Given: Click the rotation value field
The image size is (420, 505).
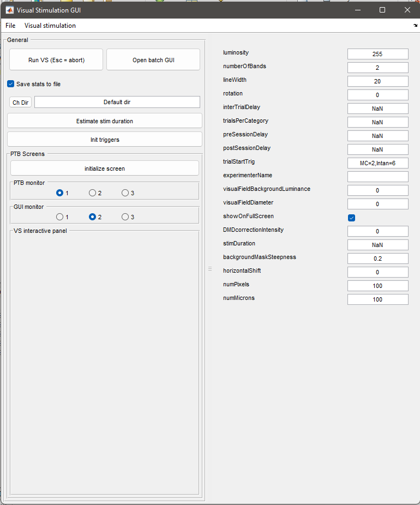Looking at the screenshot, I should click(378, 95).
